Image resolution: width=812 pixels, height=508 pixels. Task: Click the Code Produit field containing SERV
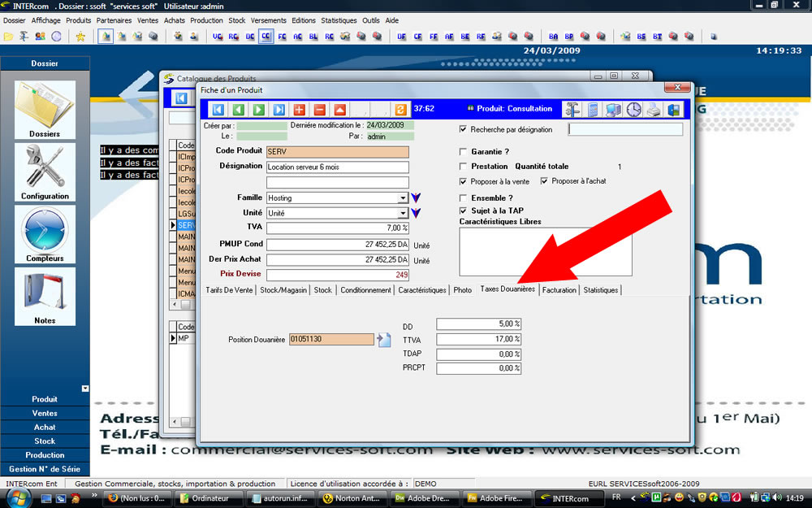point(338,152)
